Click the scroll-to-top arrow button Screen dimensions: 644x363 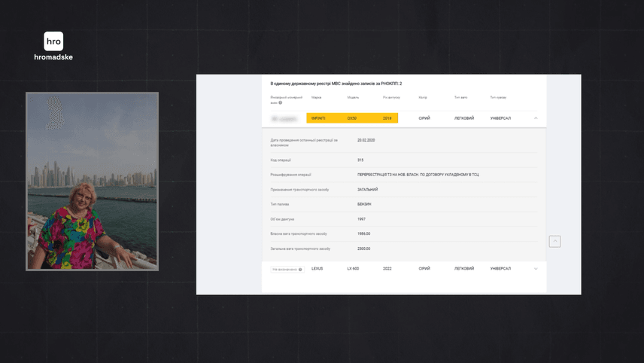554,241
